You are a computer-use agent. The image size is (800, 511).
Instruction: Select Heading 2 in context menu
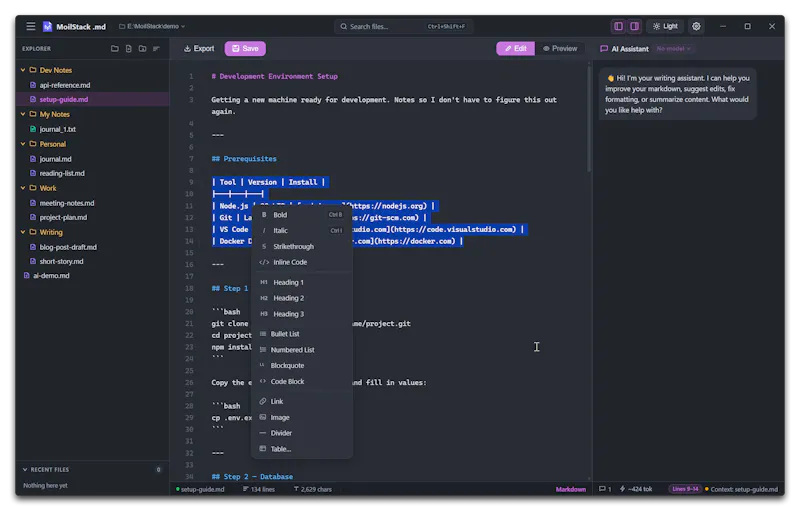pos(302,298)
